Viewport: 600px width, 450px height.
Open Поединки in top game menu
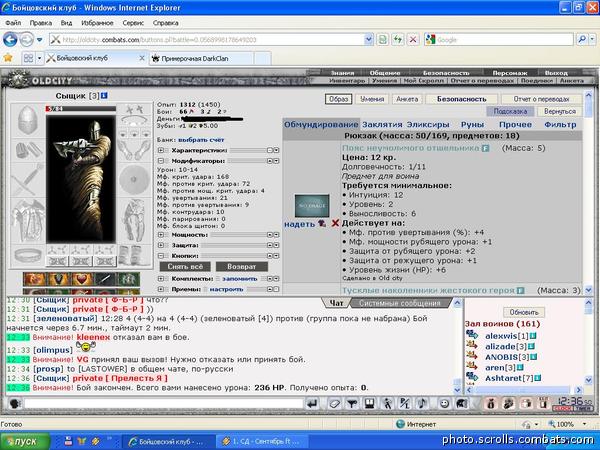tap(536, 81)
